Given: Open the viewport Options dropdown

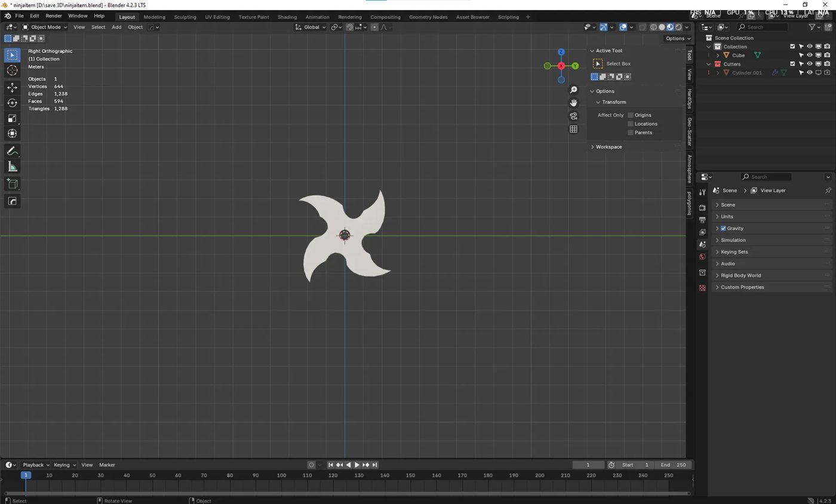Looking at the screenshot, I should pos(678,38).
